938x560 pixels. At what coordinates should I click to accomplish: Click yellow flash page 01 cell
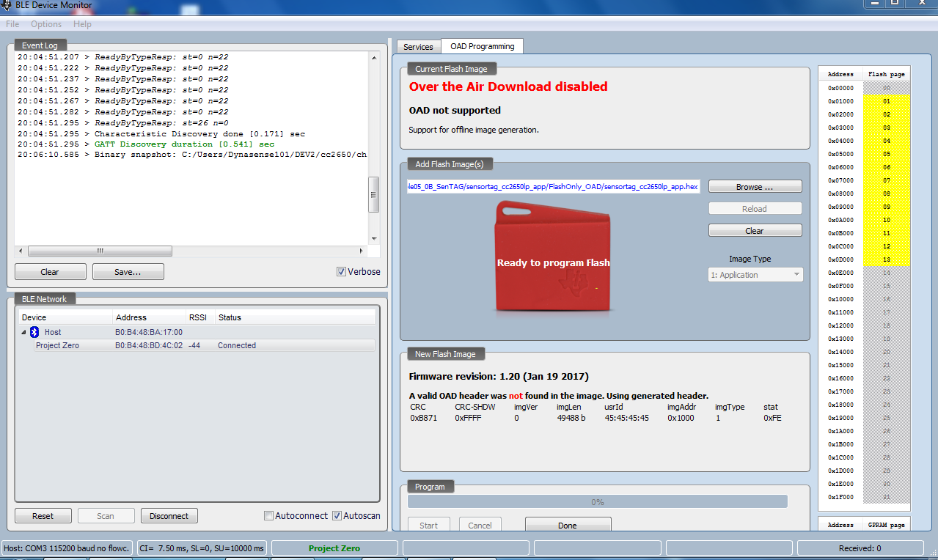(887, 101)
